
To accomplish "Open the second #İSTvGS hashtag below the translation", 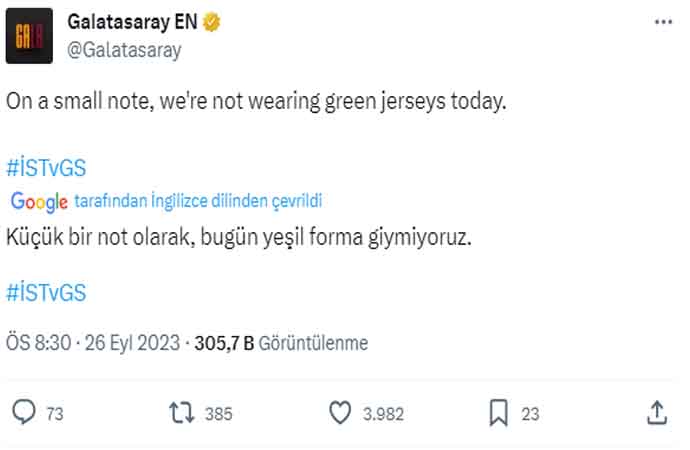I will tap(46, 292).
